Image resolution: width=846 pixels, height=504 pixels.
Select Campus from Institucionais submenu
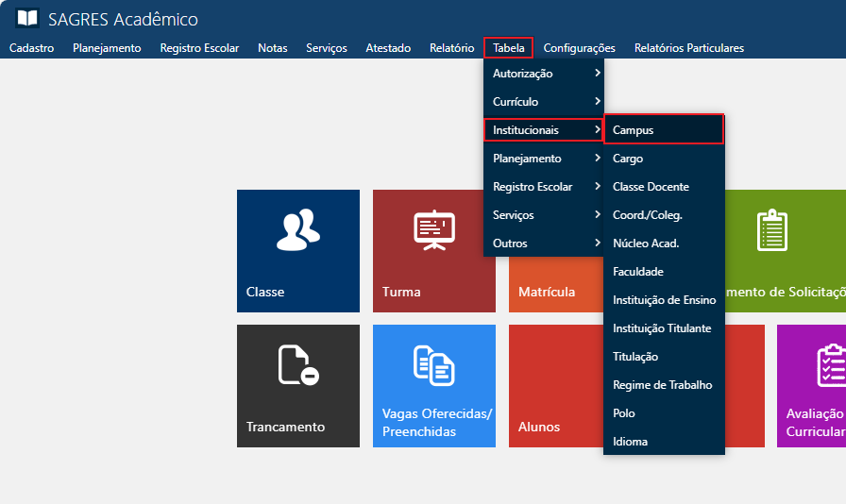pos(663,130)
